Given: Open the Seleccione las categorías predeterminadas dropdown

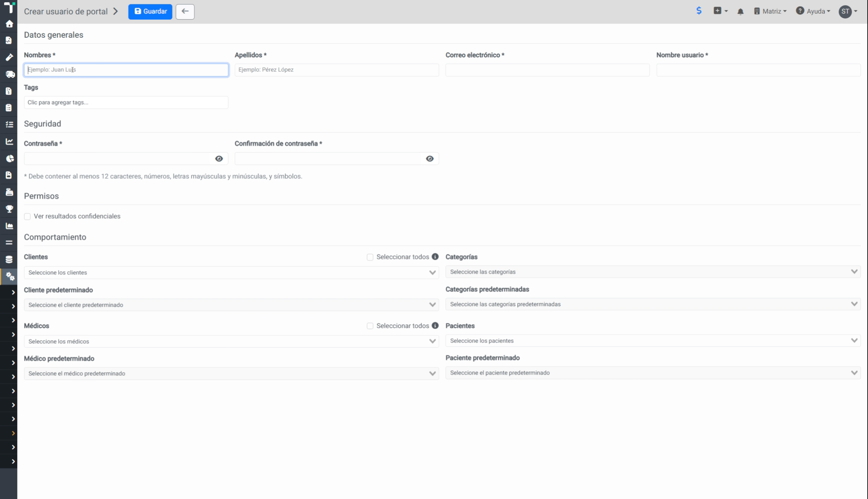Looking at the screenshot, I should click(653, 304).
